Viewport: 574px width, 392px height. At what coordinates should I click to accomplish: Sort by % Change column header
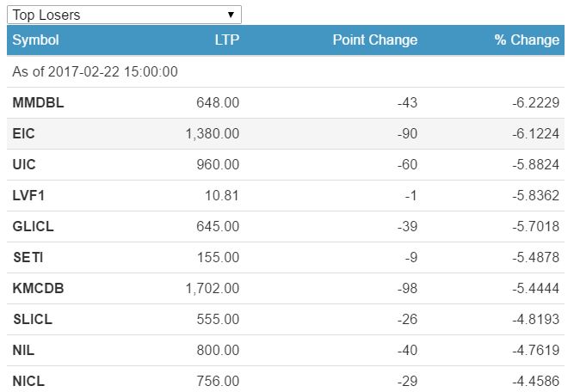click(x=526, y=40)
